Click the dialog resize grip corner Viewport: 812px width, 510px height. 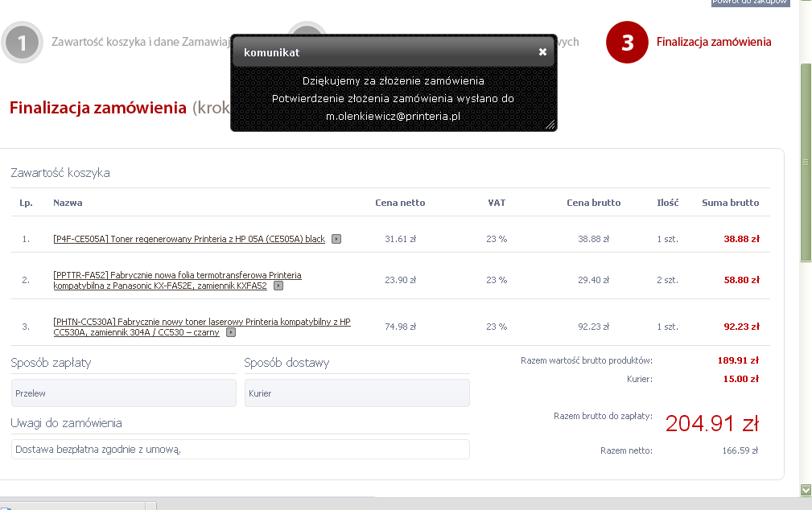[x=550, y=124]
